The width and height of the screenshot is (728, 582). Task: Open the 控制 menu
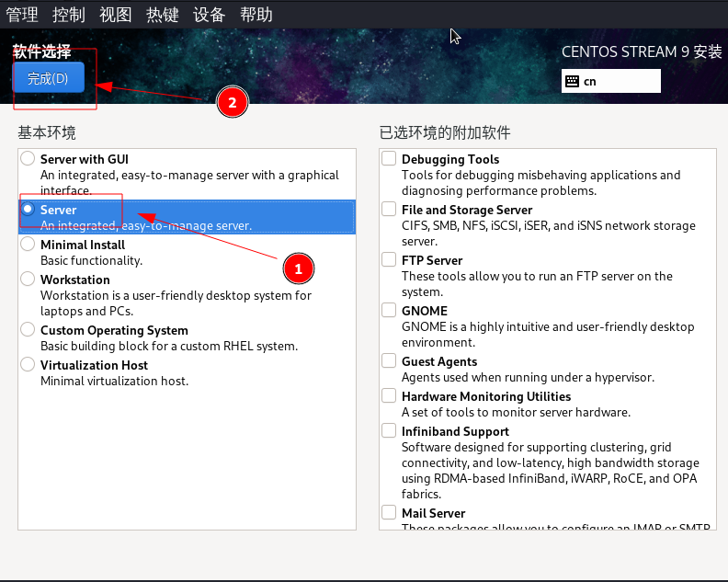click(x=69, y=15)
